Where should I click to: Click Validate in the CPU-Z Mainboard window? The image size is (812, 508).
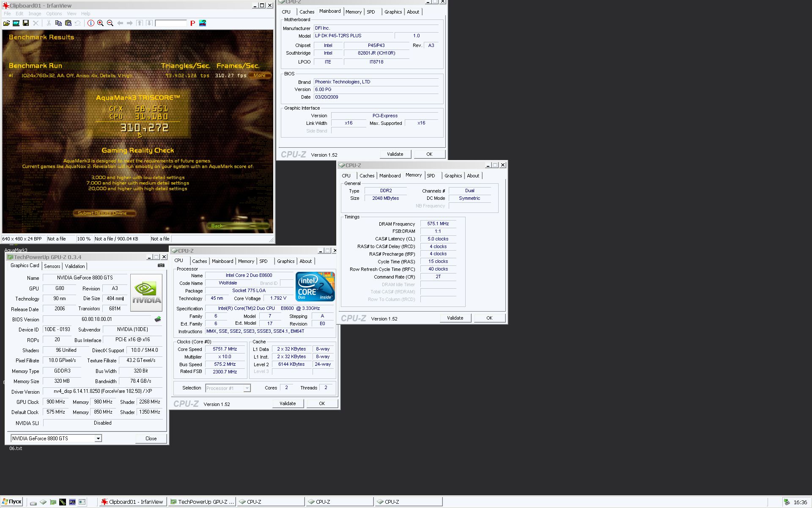[x=395, y=154]
